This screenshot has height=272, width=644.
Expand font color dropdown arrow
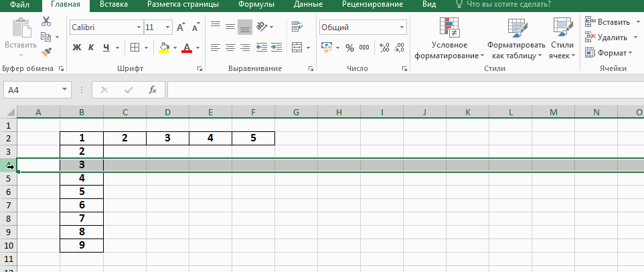click(197, 48)
